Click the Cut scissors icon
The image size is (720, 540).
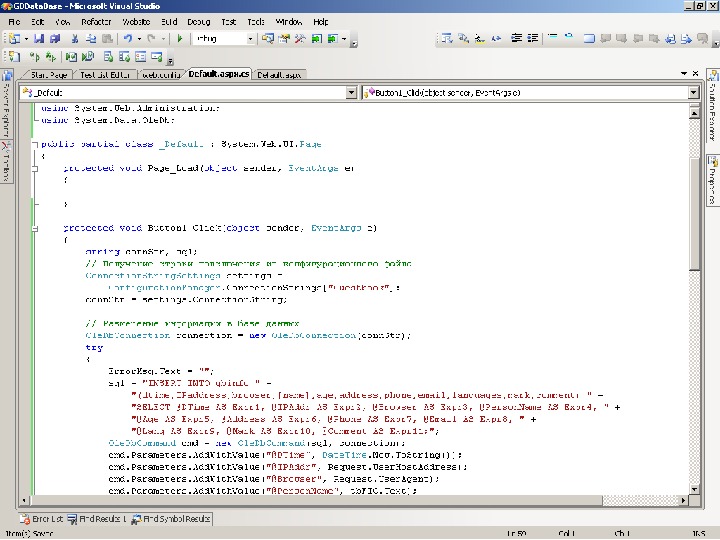tap(75, 39)
